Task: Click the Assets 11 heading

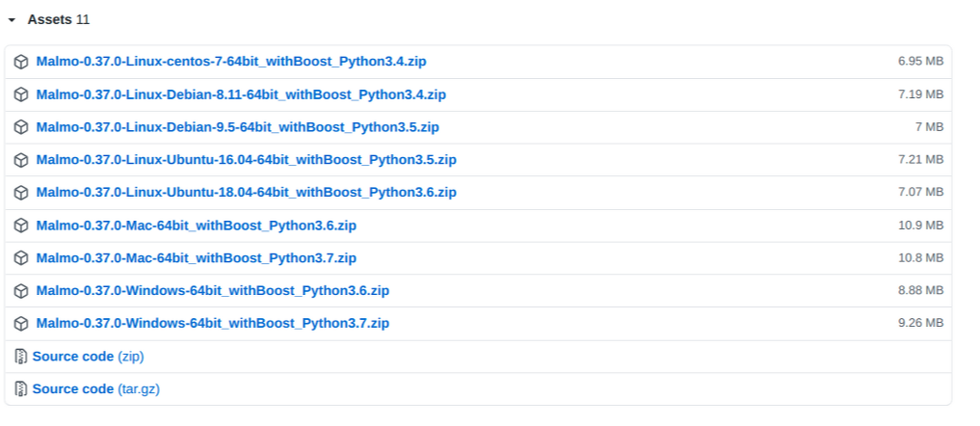Action: pyautogui.click(x=58, y=20)
